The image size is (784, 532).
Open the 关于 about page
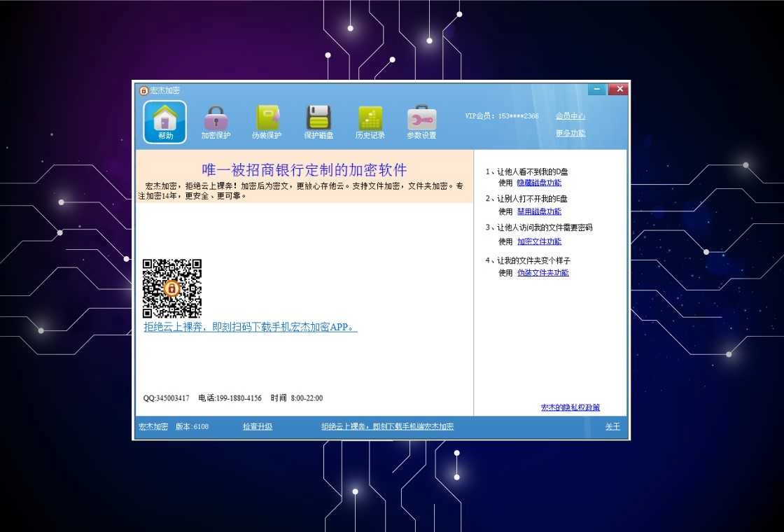[x=612, y=426]
